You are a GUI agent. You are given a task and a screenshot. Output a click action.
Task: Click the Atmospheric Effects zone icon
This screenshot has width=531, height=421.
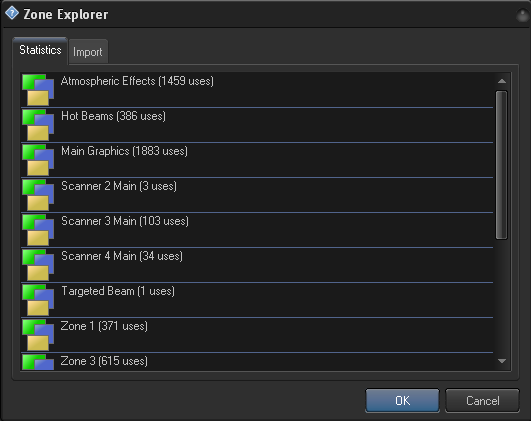38,90
